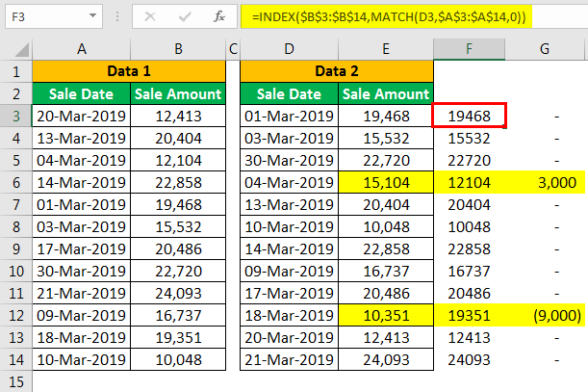Select cell B11 with 24,093
This screenshot has height=392, width=588.
click(178, 293)
